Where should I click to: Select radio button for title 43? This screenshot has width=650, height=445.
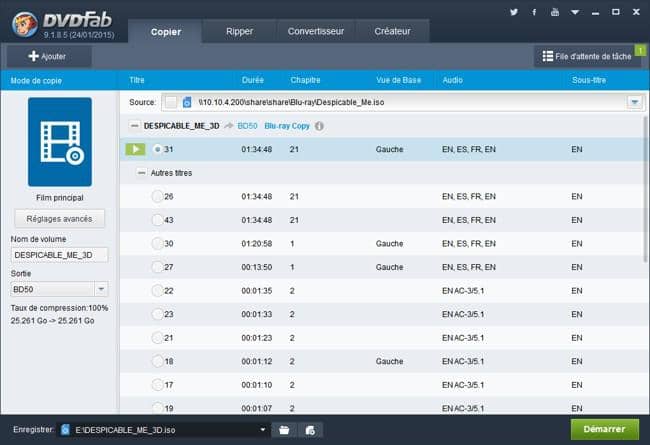(x=157, y=220)
